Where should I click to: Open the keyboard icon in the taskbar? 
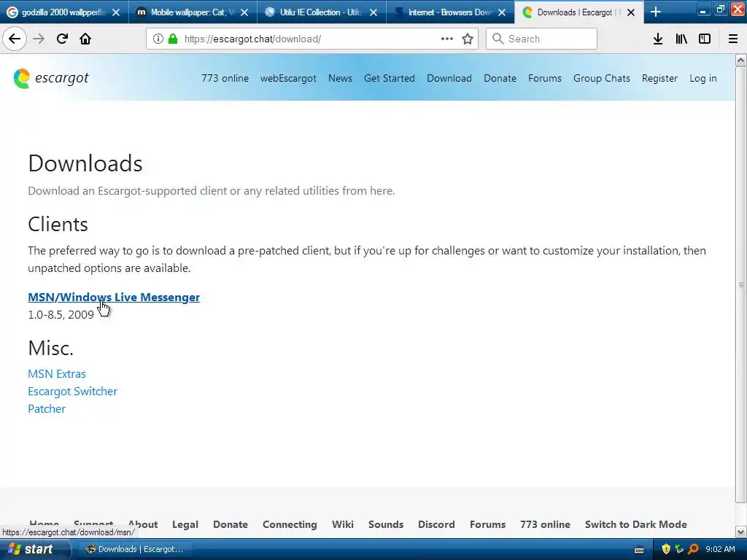point(639,550)
